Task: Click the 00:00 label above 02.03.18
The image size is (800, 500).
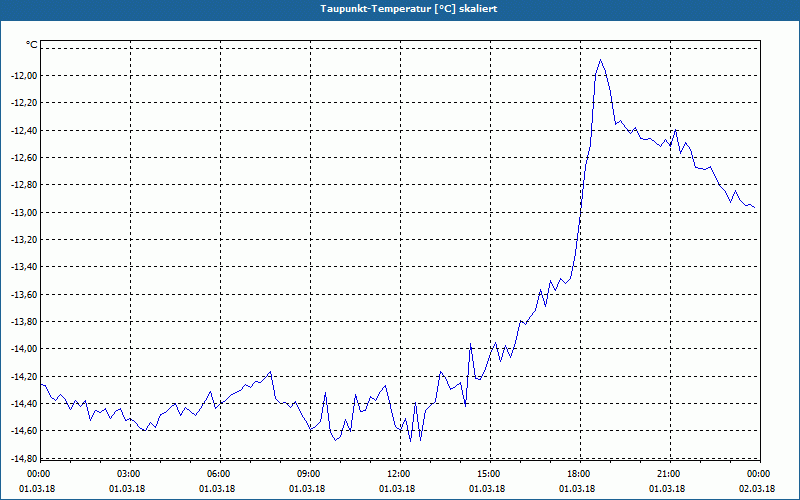Action: coord(760,474)
